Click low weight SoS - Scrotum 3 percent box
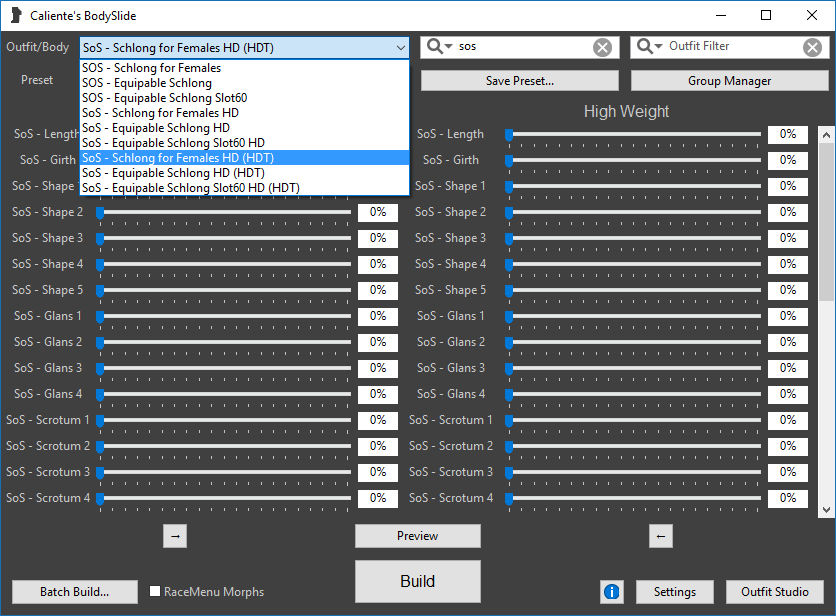836x616 pixels. [x=377, y=472]
